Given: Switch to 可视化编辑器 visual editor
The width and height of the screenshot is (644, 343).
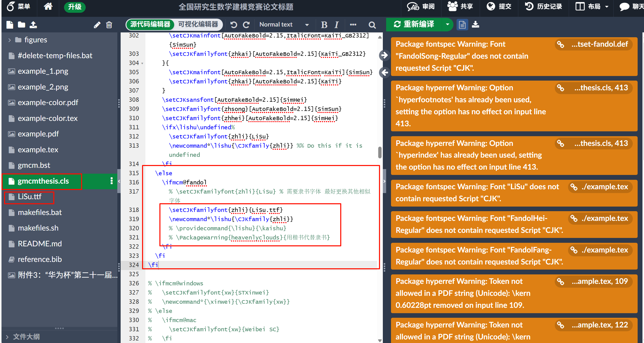Looking at the screenshot, I should point(198,24).
